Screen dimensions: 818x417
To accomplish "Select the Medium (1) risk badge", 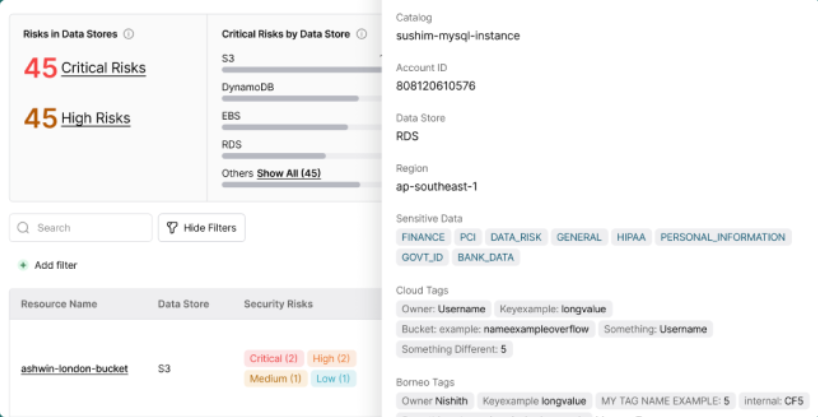I will pos(274,379).
